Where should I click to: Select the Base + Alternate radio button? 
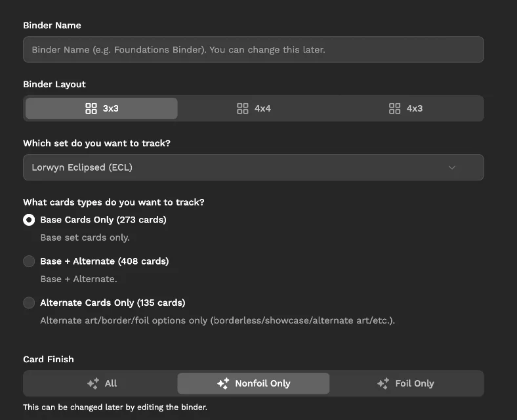[x=29, y=261]
